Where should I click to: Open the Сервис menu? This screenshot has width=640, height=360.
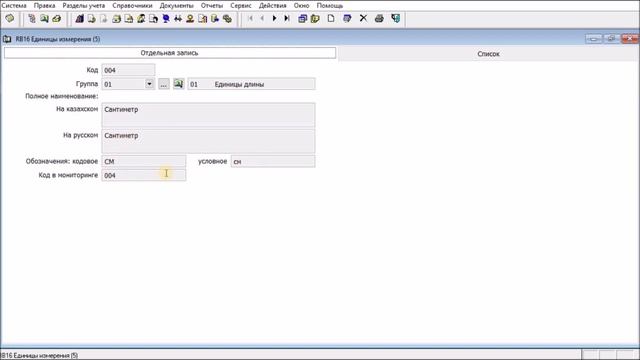point(241,6)
